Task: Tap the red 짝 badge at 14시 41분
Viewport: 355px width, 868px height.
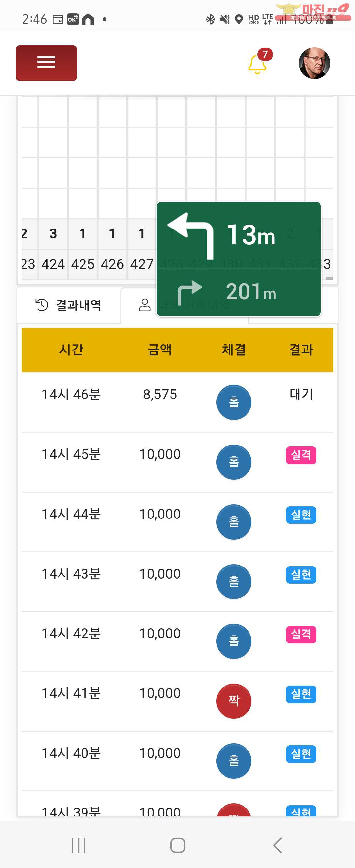Action: [x=233, y=701]
